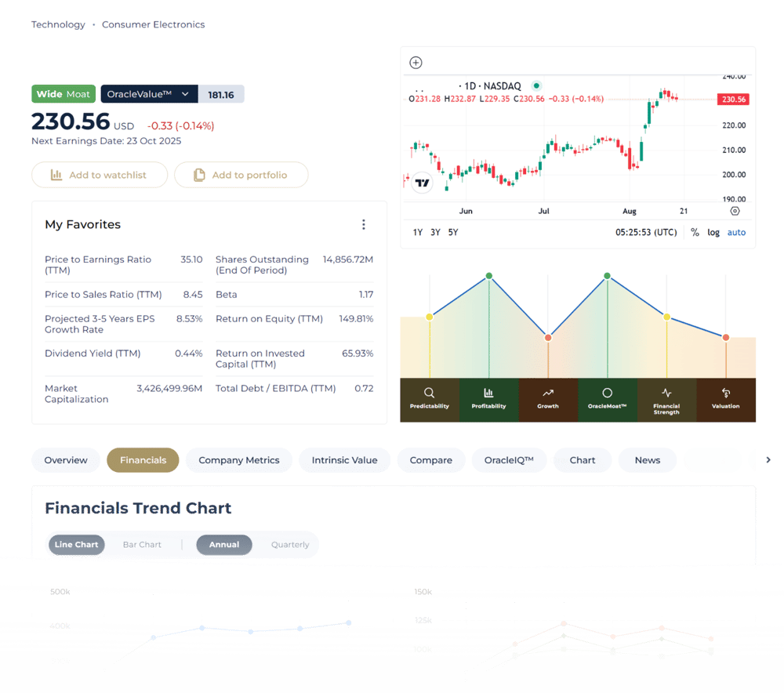Click Price to Earnings Ratio (TTM) label
Viewport: 784px width, 693px height.
pyautogui.click(x=98, y=265)
